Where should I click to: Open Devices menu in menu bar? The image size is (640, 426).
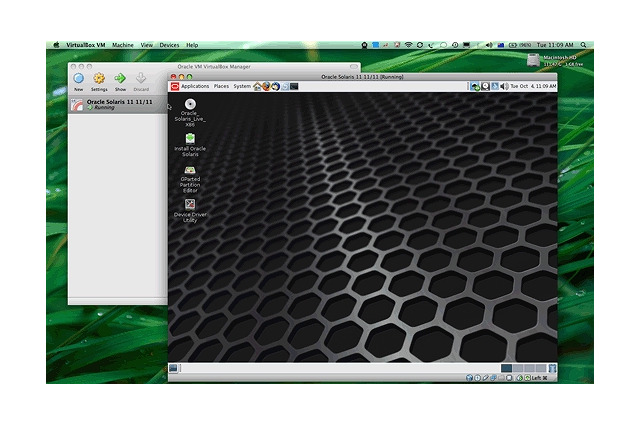[169, 45]
